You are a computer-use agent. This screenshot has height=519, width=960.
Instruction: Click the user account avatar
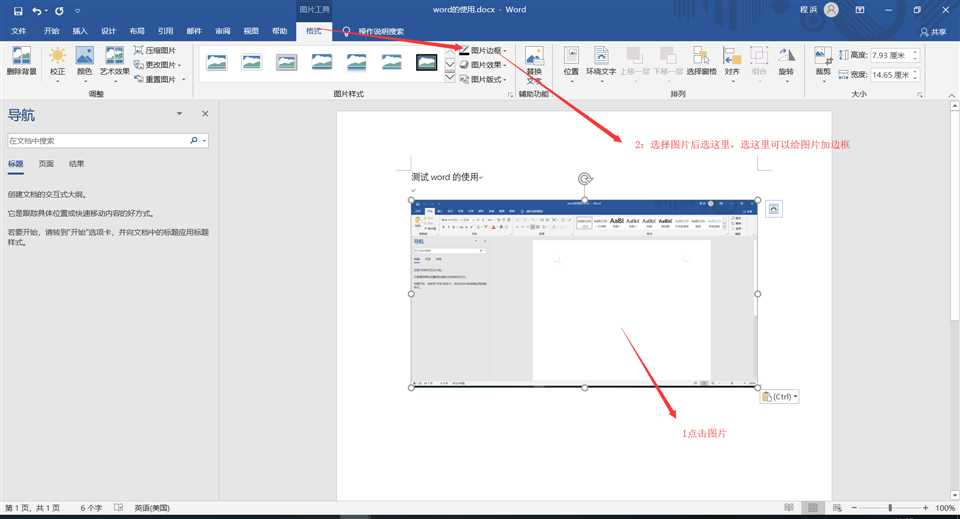(831, 10)
